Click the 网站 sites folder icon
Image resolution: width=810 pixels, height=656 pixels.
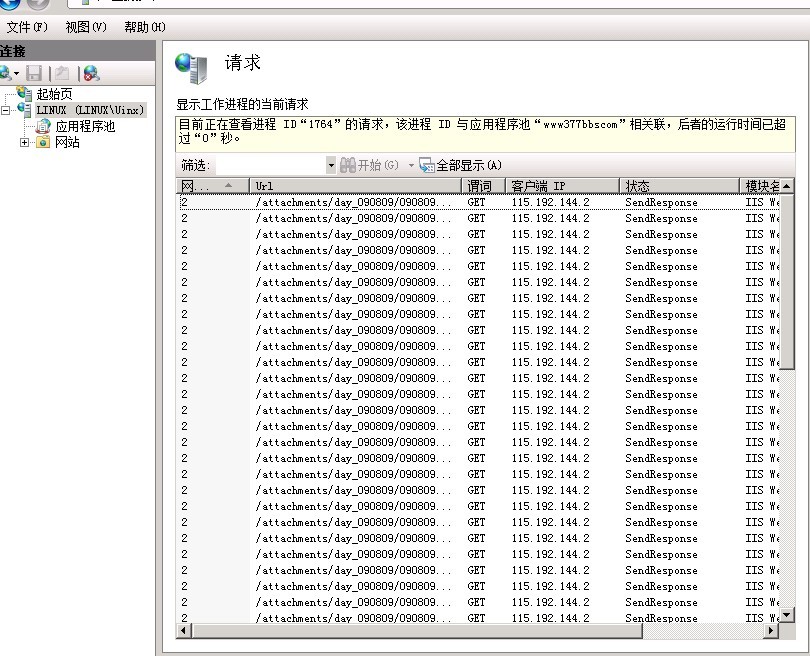[43, 142]
